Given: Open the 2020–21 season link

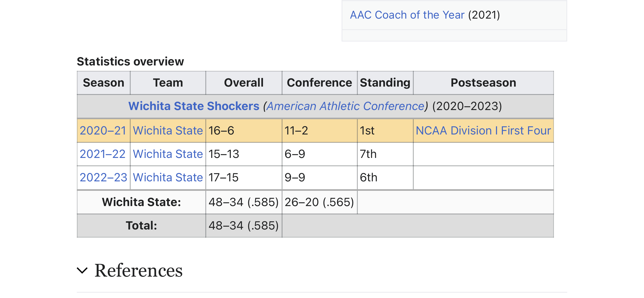Looking at the screenshot, I should (103, 131).
